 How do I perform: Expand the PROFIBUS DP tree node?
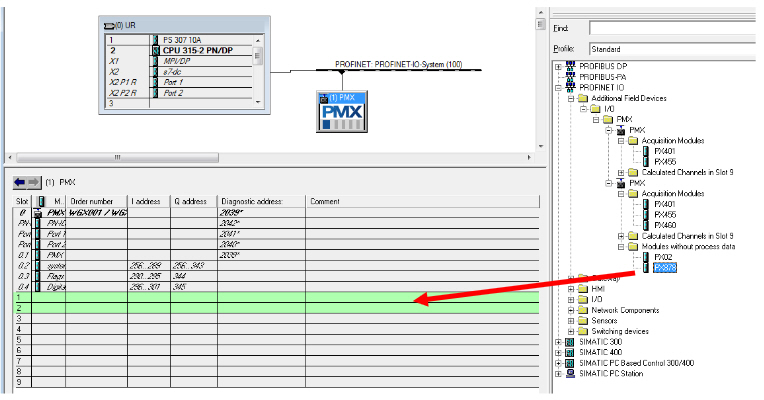[558, 67]
